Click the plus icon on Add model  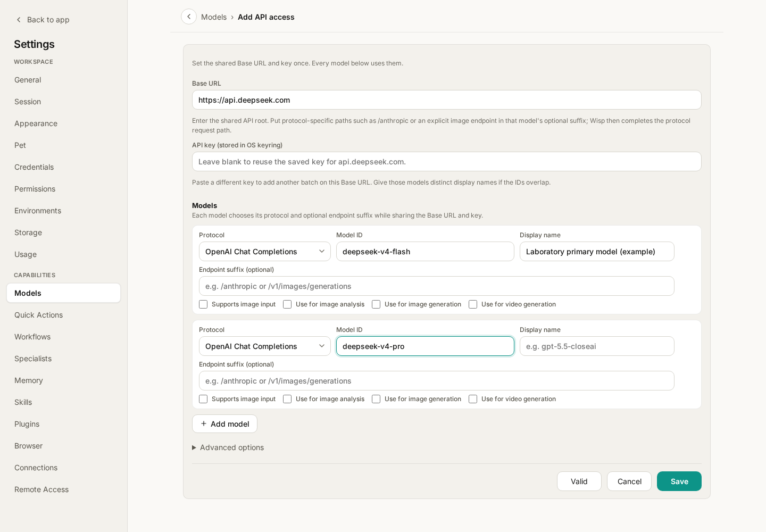204,423
